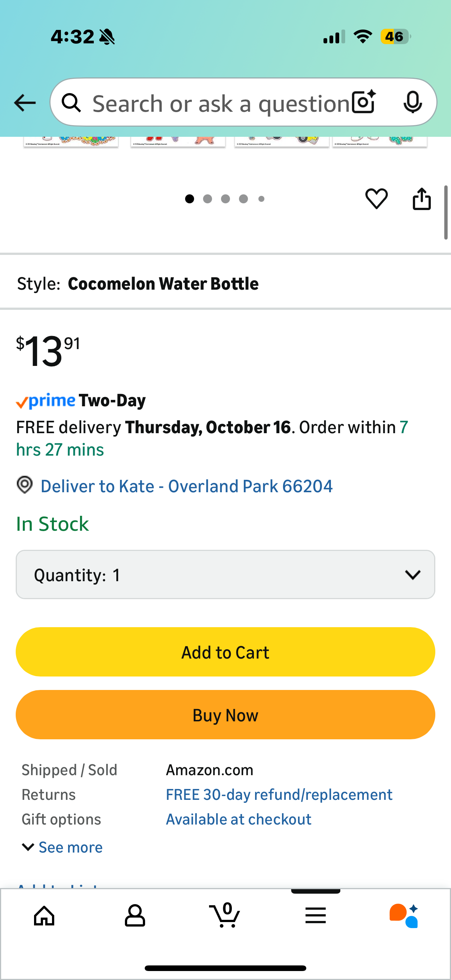This screenshot has width=451, height=980.
Task: Tap Available at checkout gift options
Action: (239, 819)
